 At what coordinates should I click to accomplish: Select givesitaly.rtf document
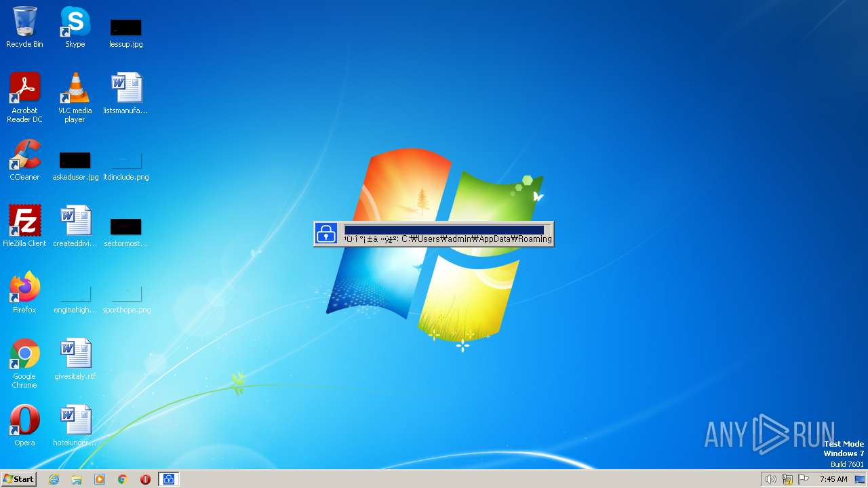click(x=75, y=359)
